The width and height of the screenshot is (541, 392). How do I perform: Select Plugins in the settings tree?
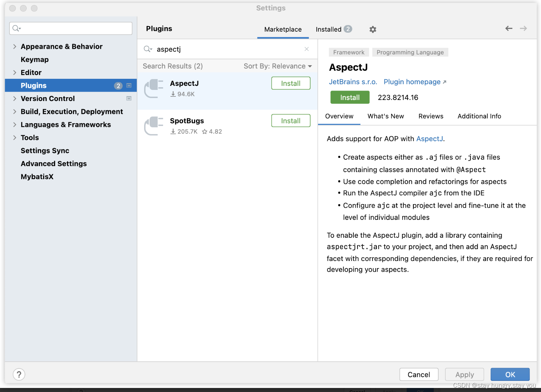pos(71,86)
